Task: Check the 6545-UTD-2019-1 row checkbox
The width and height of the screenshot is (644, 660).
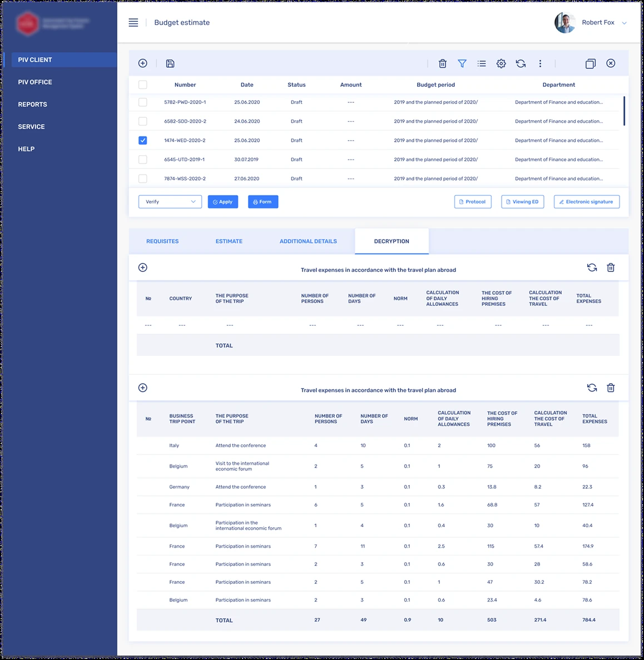Action: coord(143,160)
